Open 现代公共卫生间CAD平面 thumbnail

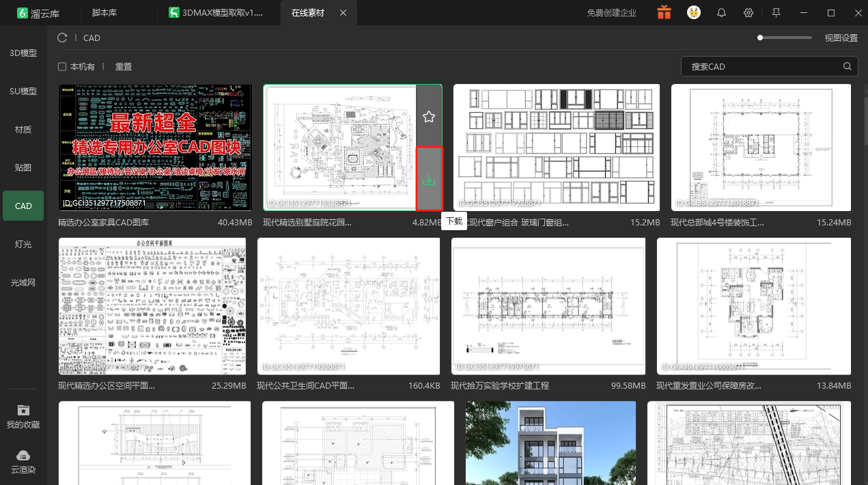(348, 306)
